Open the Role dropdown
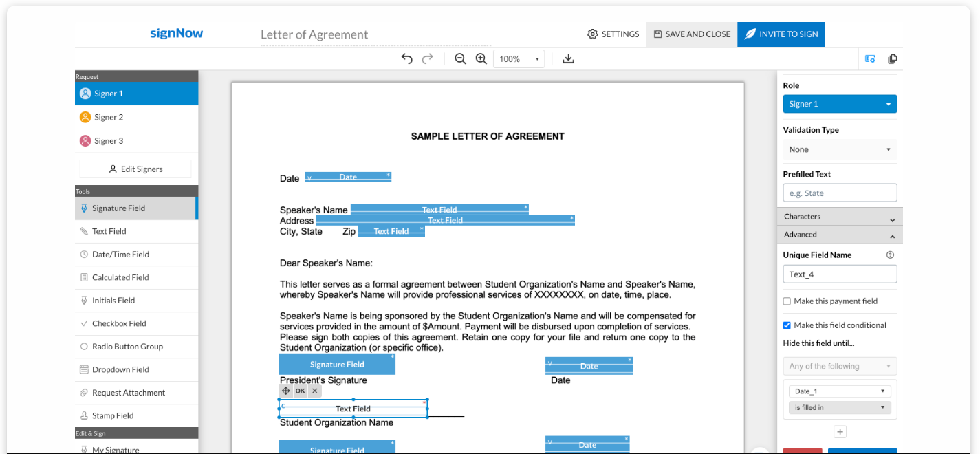980x454 pixels. pyautogui.click(x=840, y=104)
